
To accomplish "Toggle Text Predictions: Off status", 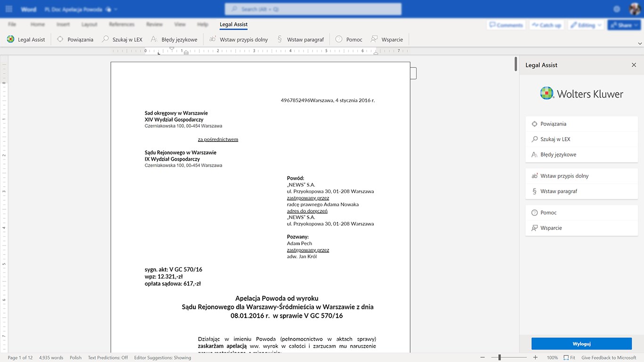I will (x=108, y=358).
